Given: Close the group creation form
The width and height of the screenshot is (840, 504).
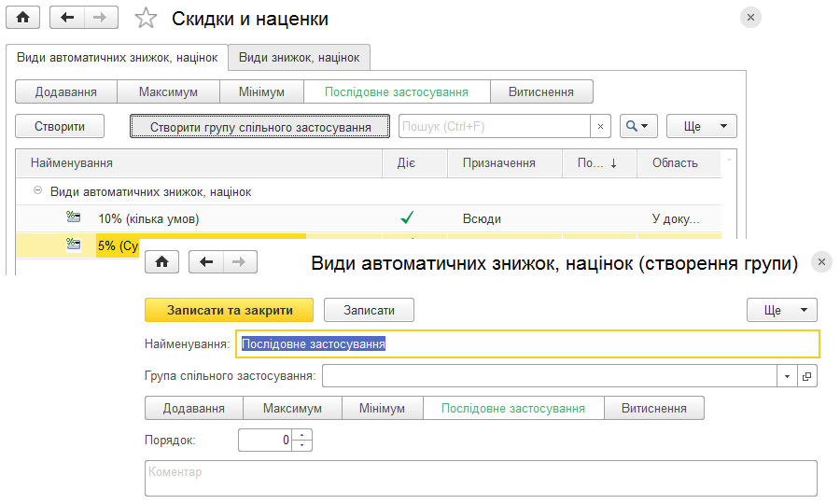Looking at the screenshot, I should (821, 262).
